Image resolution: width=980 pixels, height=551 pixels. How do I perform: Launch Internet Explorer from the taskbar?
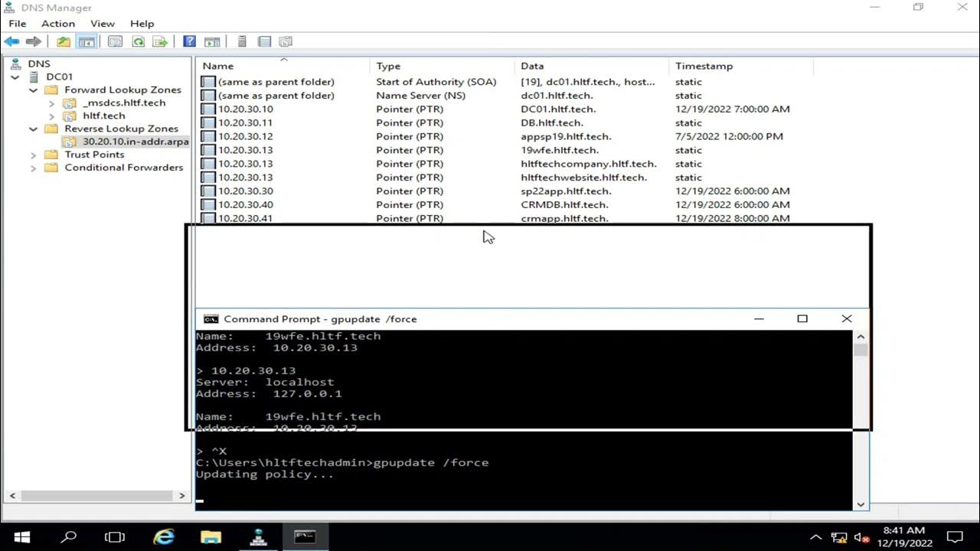click(164, 536)
